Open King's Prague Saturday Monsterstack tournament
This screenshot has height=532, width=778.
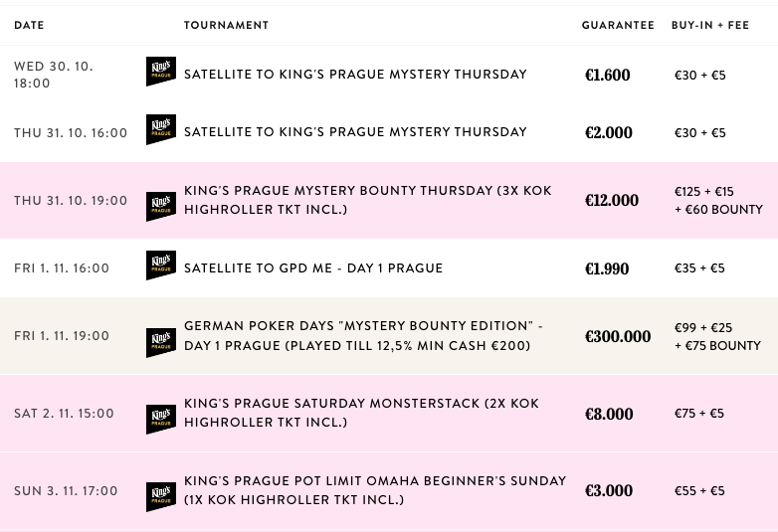point(361,413)
